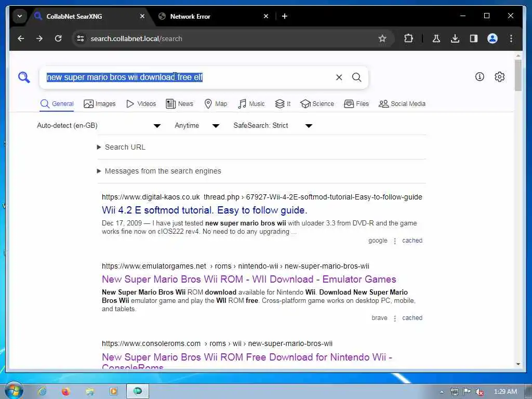The height and width of the screenshot is (399, 532).
Task: Click the SearXNG magnifier logo
Action: (x=24, y=77)
